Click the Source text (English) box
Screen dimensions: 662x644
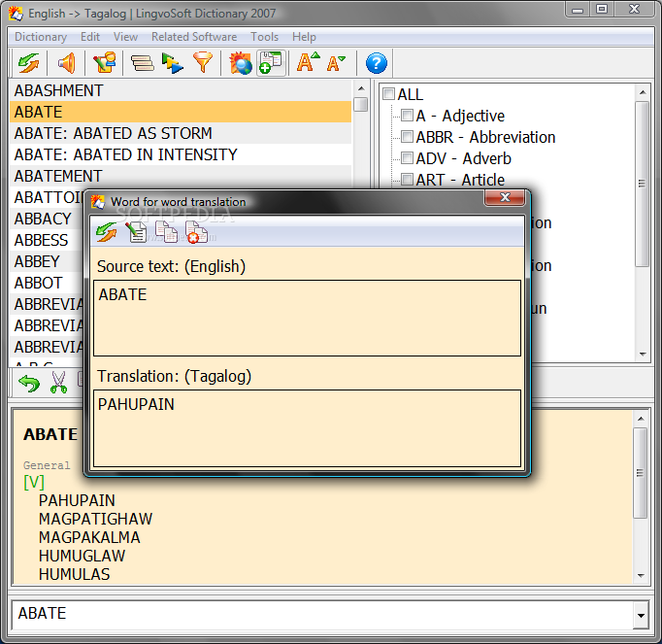click(x=307, y=319)
